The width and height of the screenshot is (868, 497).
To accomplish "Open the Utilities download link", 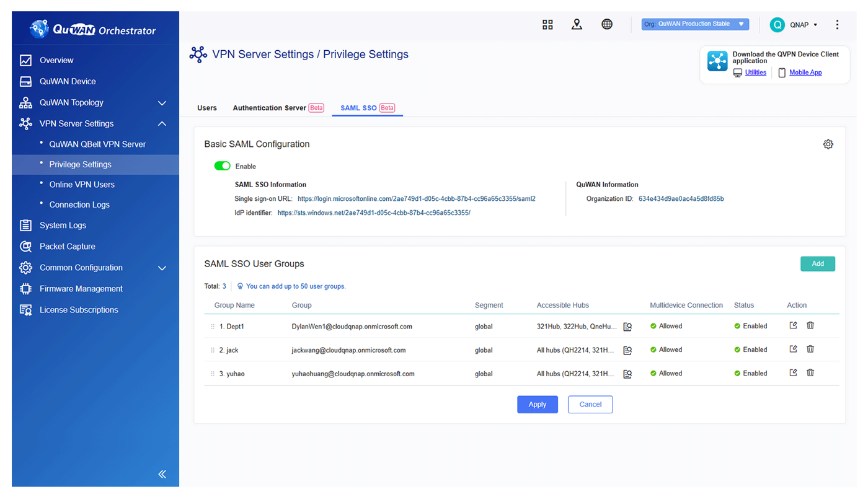I will pyautogui.click(x=755, y=73).
